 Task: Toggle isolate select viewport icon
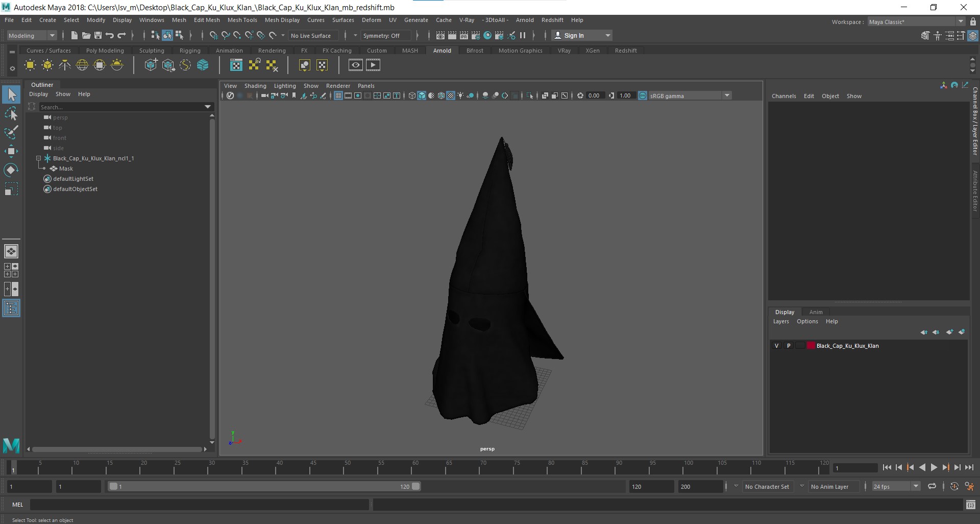coord(530,96)
